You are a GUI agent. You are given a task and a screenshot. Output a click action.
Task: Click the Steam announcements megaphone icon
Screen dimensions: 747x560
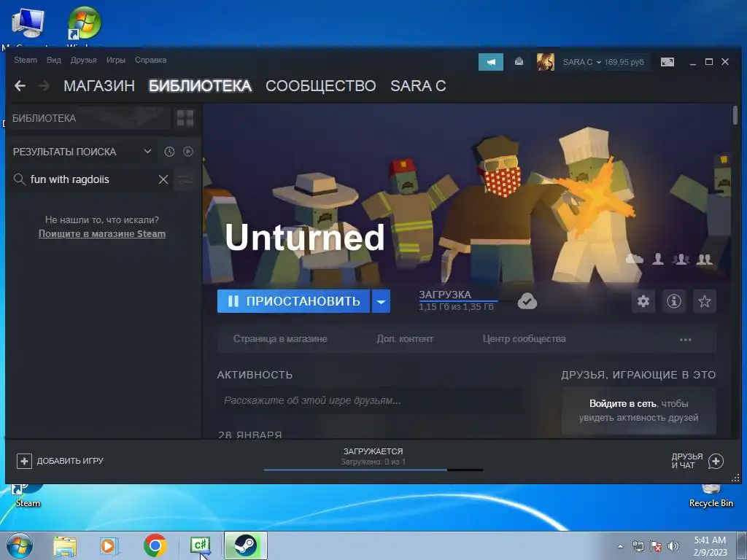click(491, 62)
